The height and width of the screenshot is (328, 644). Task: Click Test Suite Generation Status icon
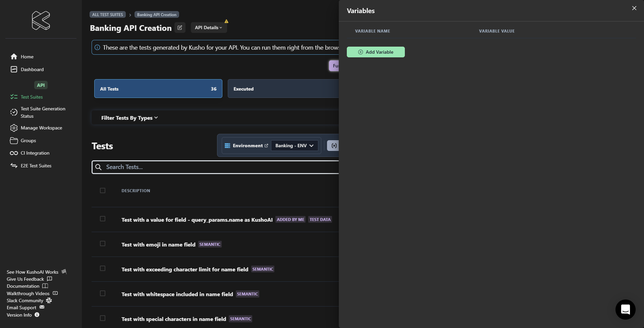coord(14,112)
